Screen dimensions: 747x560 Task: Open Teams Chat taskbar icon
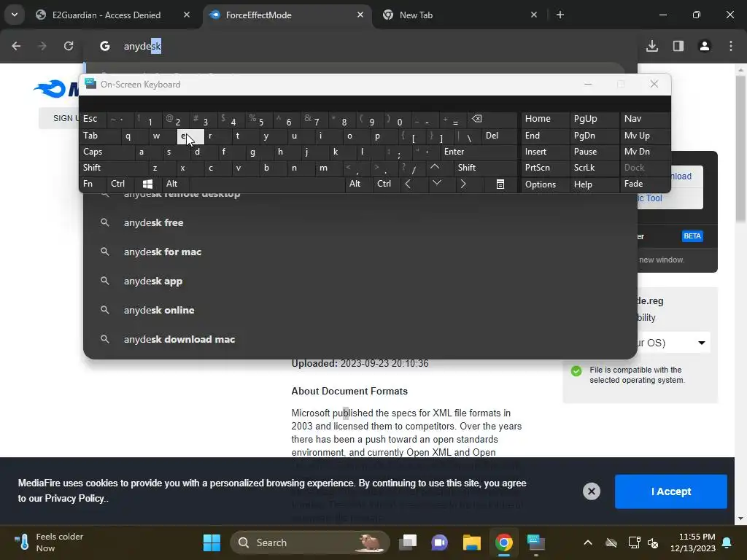(x=439, y=542)
